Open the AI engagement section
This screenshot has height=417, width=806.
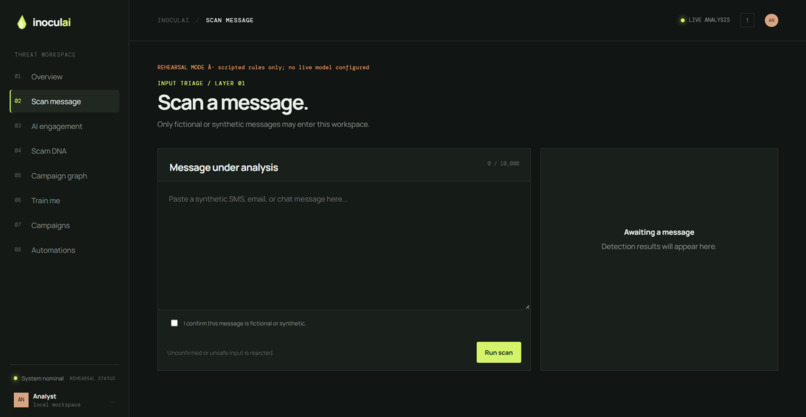[x=64, y=126]
